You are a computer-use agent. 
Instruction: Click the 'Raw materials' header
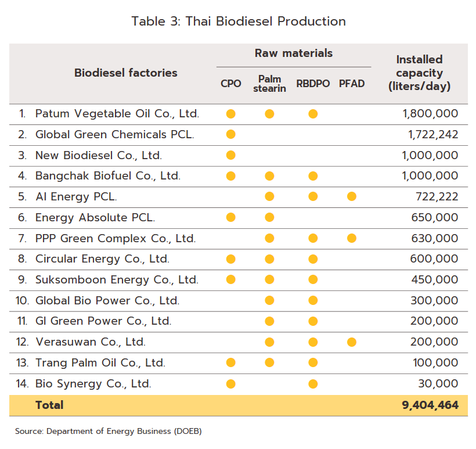(294, 53)
